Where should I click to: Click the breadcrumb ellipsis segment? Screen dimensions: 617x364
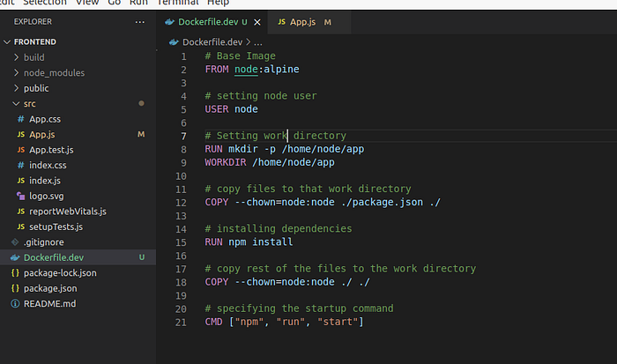(258, 42)
